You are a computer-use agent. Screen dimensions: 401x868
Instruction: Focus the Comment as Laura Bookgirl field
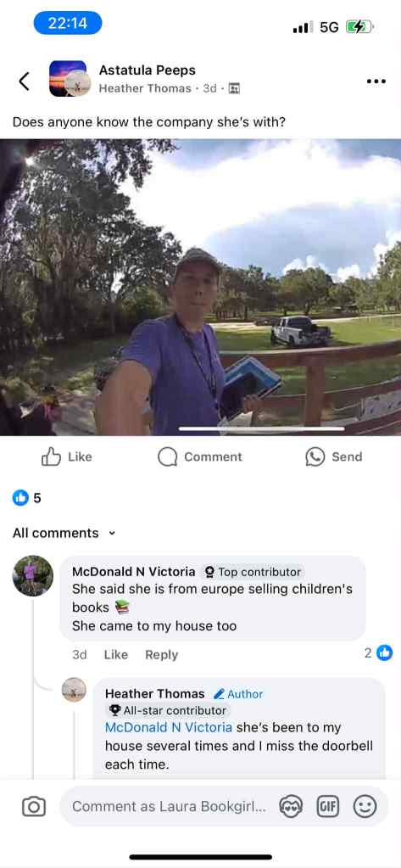coord(170,807)
